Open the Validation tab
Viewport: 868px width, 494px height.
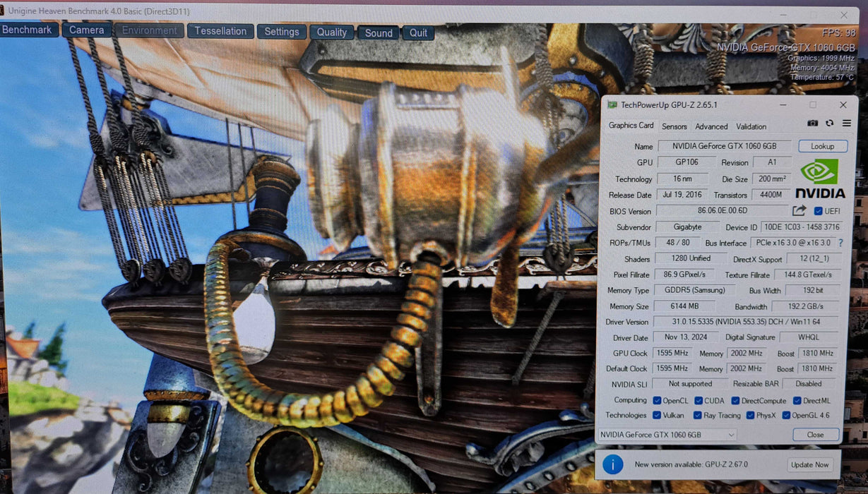pos(751,126)
